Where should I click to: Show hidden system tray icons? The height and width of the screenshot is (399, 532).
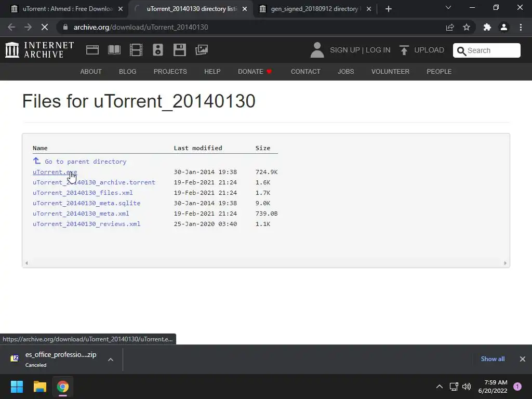[x=440, y=387]
